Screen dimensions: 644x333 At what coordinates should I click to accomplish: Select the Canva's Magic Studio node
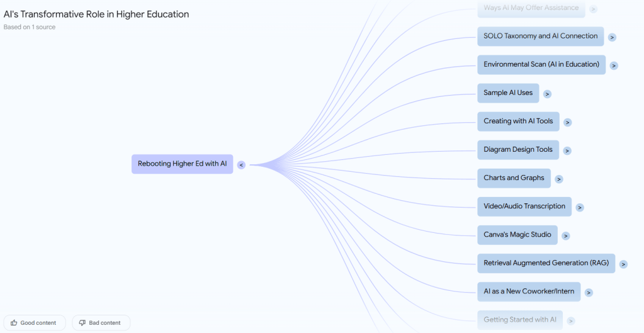(x=517, y=234)
